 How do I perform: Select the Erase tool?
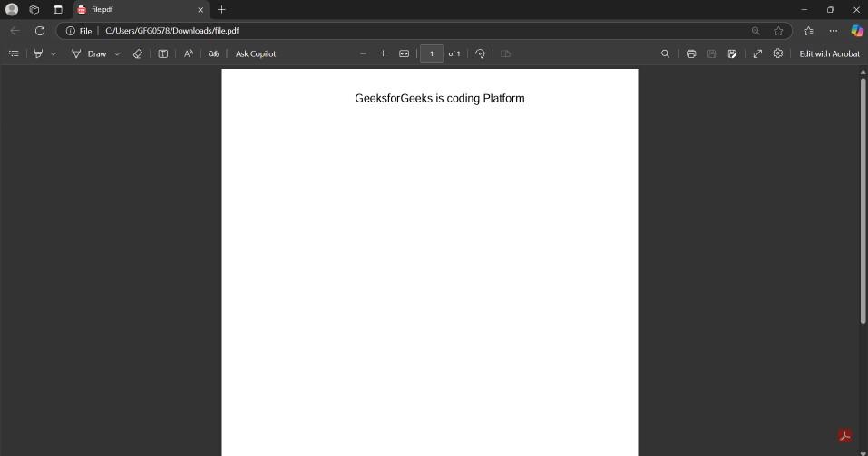(x=137, y=53)
